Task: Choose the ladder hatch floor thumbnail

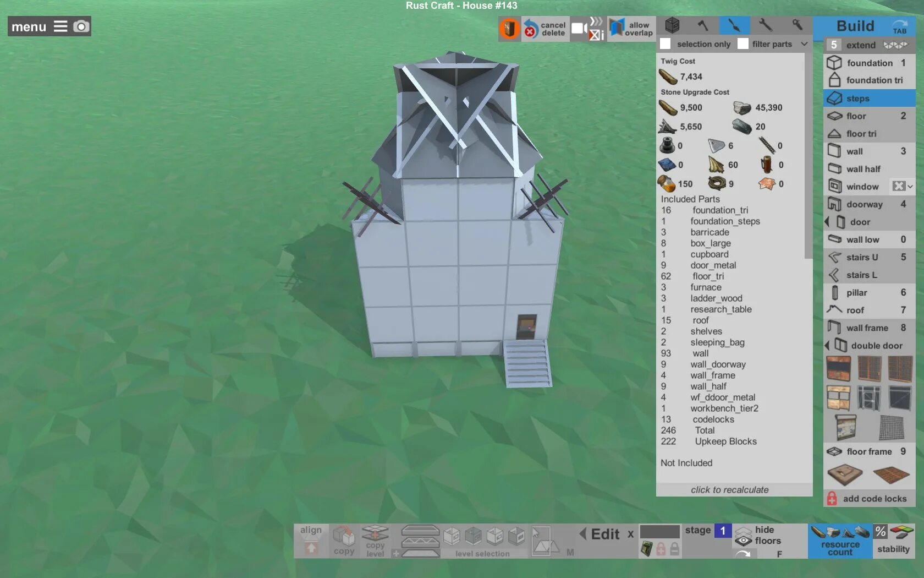Action: pos(845,475)
